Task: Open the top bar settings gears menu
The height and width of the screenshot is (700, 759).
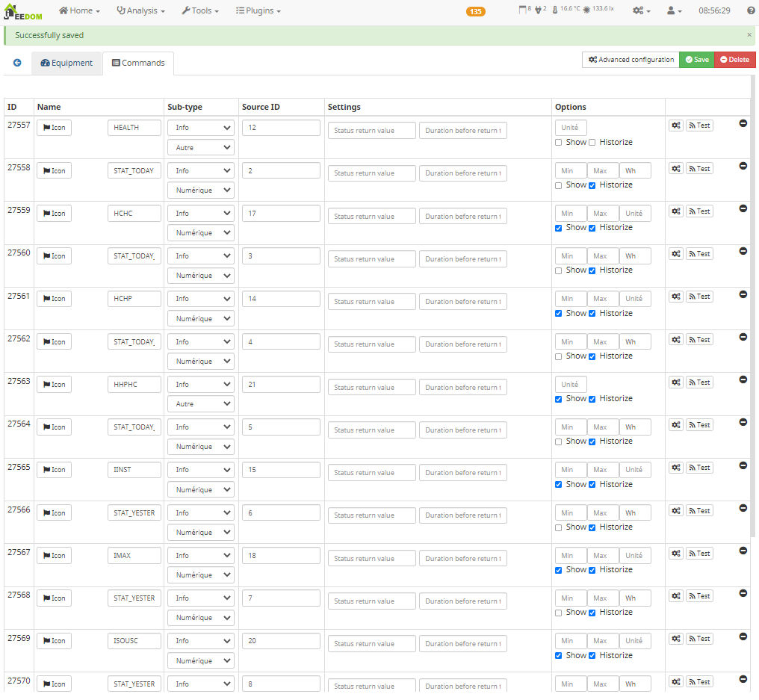Action: point(641,11)
